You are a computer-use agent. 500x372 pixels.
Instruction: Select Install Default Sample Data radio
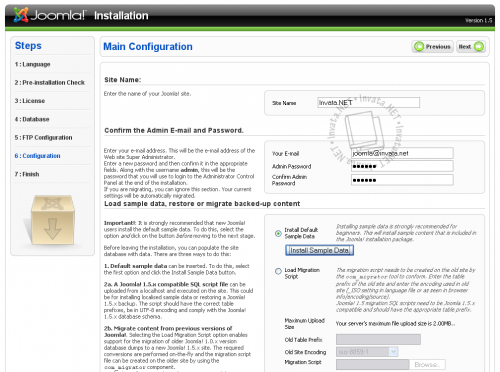tap(278, 233)
